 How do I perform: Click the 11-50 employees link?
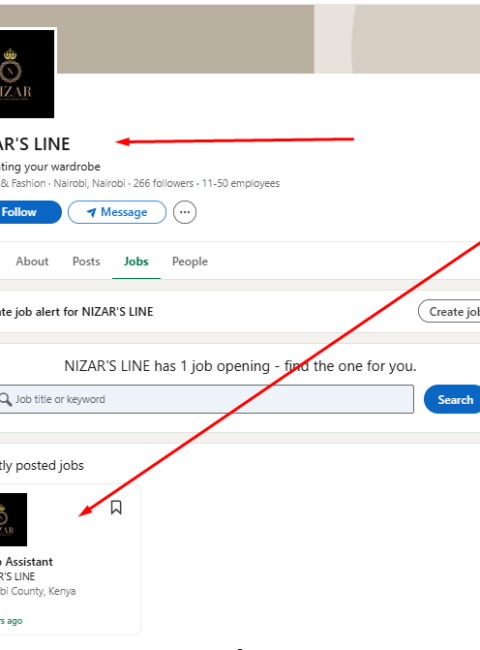pyautogui.click(x=241, y=183)
